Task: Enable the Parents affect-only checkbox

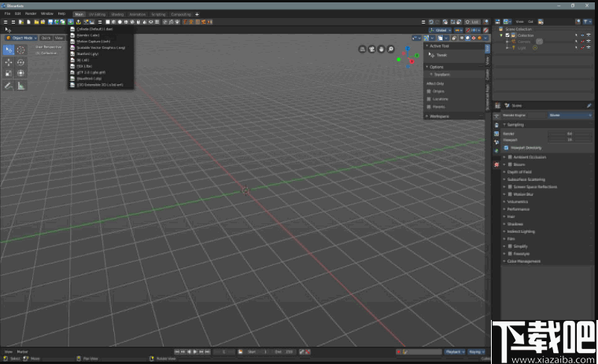Action: click(429, 107)
